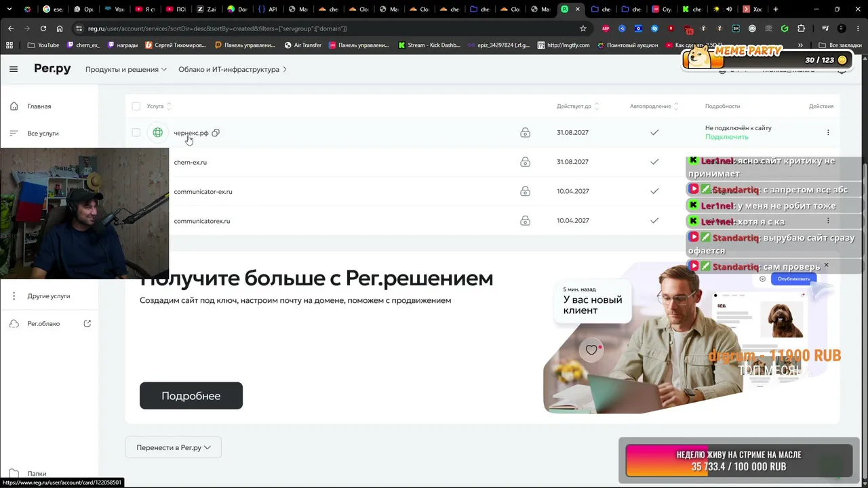Open Главная in the sidebar
The height and width of the screenshot is (488, 868).
click(x=39, y=106)
